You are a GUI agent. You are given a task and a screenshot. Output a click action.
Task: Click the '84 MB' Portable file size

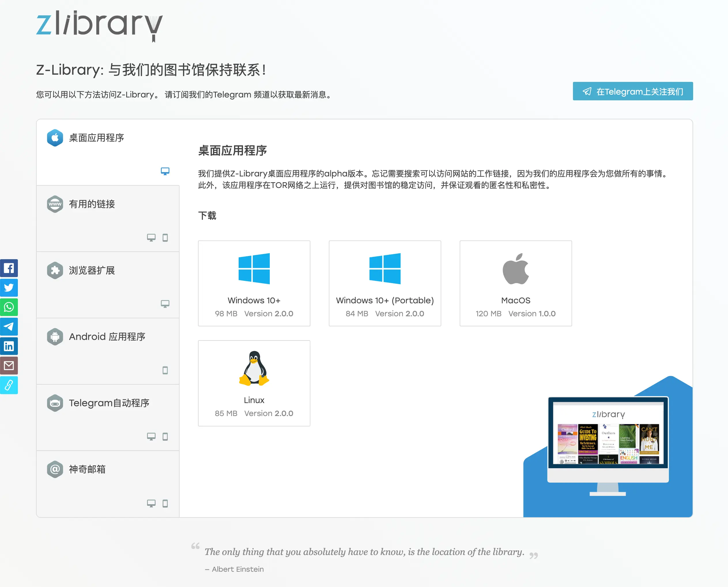(x=357, y=313)
